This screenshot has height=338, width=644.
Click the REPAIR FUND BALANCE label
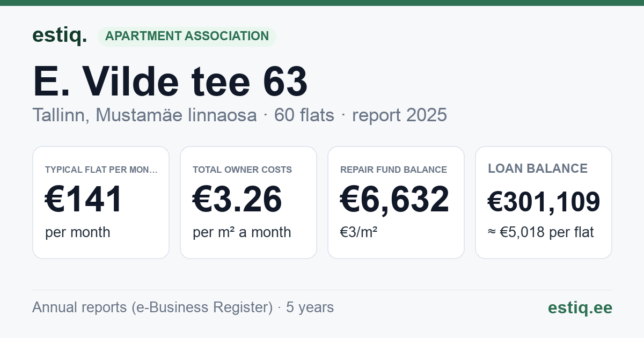pyautogui.click(x=393, y=170)
